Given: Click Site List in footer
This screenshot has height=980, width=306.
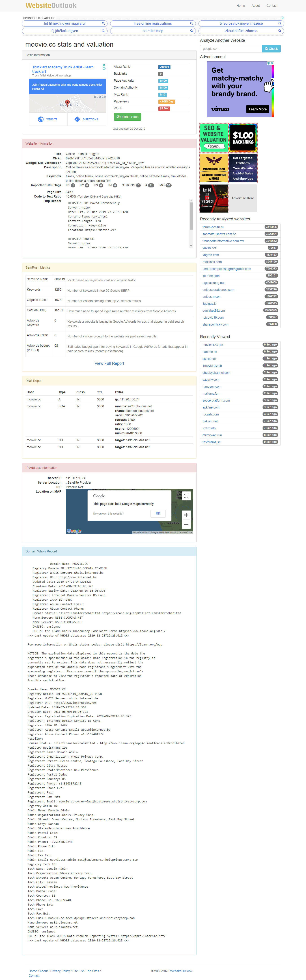Looking at the screenshot, I should 78,971.
